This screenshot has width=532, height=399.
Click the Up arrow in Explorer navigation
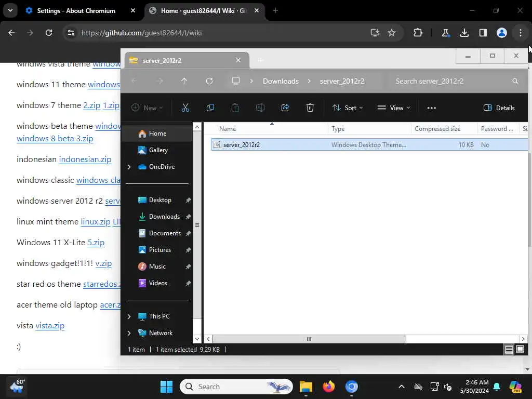click(x=184, y=81)
